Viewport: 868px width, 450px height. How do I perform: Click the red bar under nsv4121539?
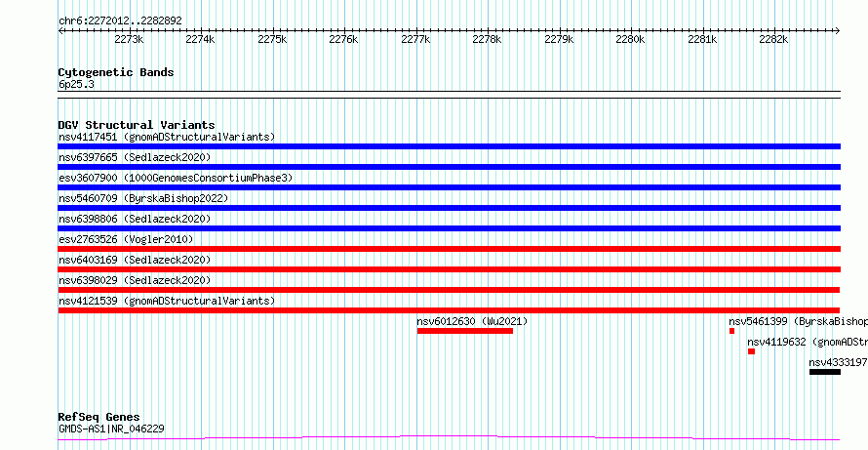[449, 310]
